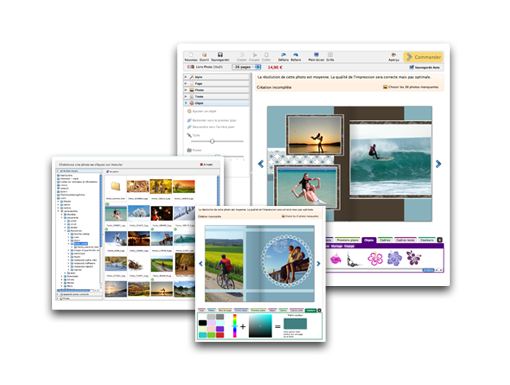510x385 pixels.
Task: Click the Commander order button
Action: 423,57
